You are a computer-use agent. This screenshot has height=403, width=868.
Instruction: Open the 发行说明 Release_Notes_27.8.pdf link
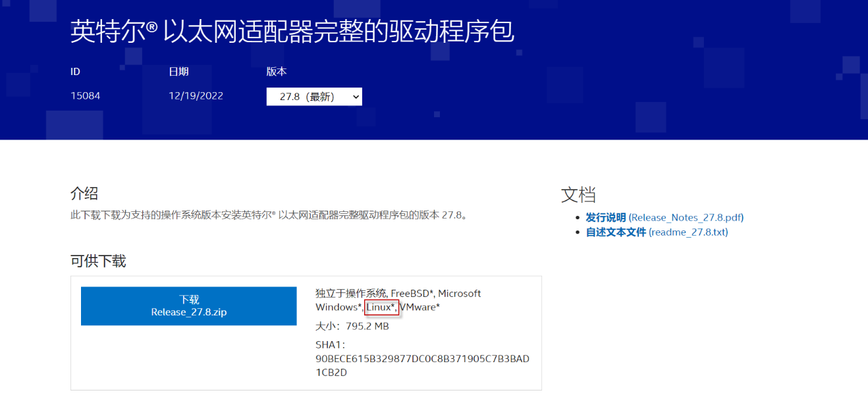click(x=665, y=217)
